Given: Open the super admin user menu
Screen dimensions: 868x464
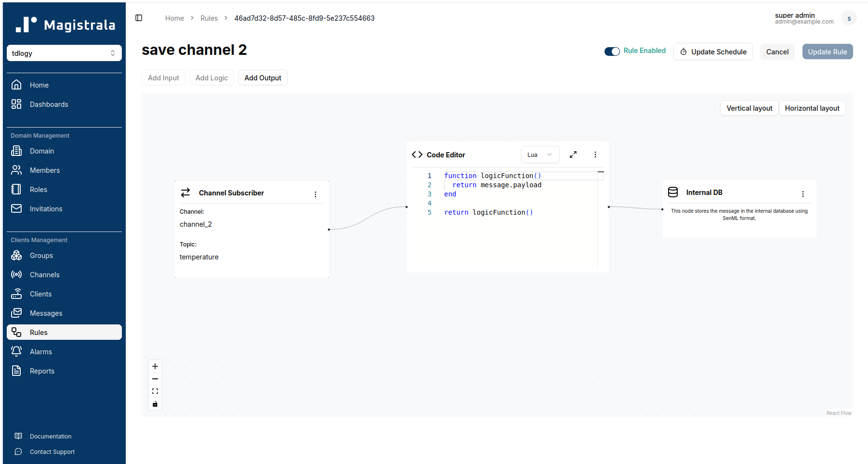Looking at the screenshot, I should [849, 18].
